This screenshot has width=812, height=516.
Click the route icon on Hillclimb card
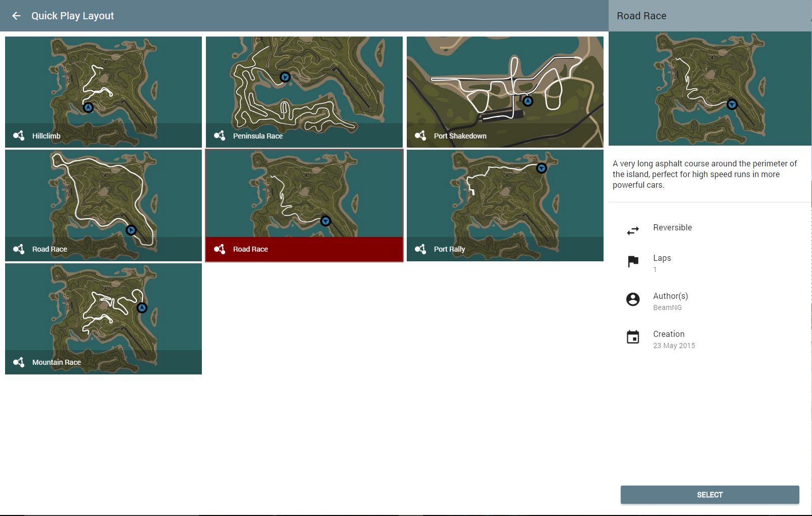click(19, 135)
